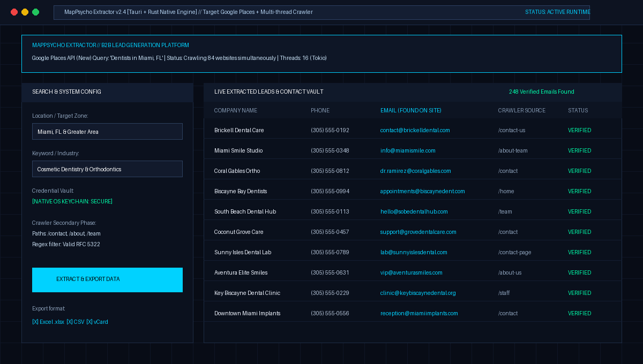Toggle the Excel .xlsx export format
The image size is (643, 364).
[48, 322]
